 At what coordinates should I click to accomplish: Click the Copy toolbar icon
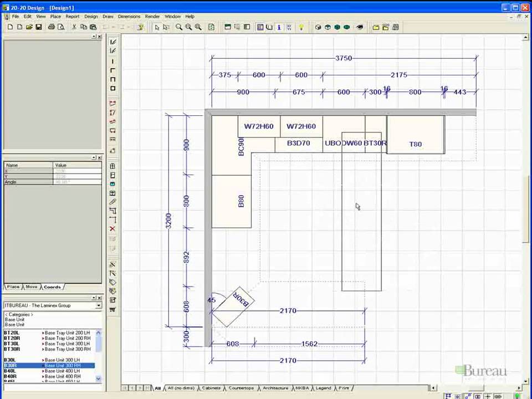[x=84, y=27]
